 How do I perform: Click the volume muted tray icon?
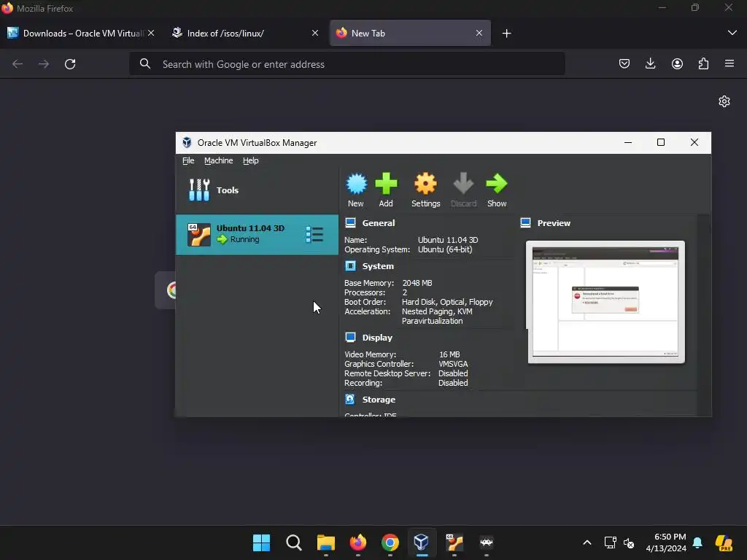tap(629, 542)
